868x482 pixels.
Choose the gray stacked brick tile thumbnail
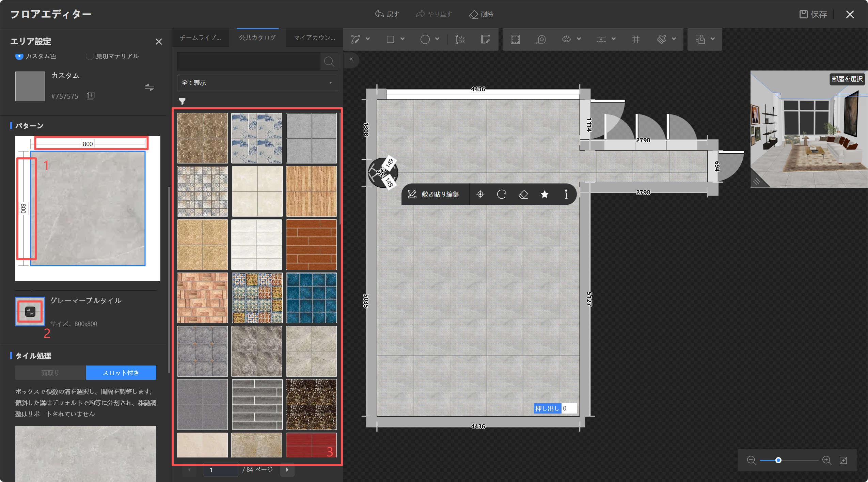[x=257, y=404]
